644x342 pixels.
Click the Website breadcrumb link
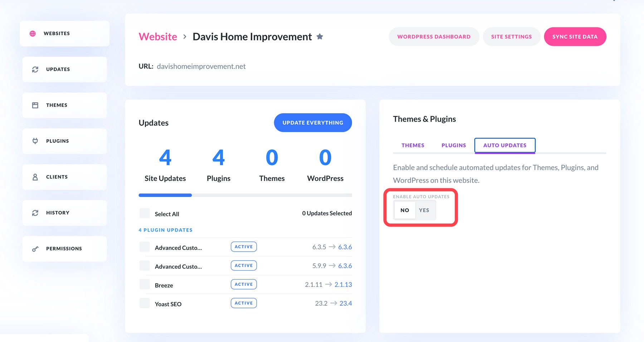pyautogui.click(x=157, y=36)
